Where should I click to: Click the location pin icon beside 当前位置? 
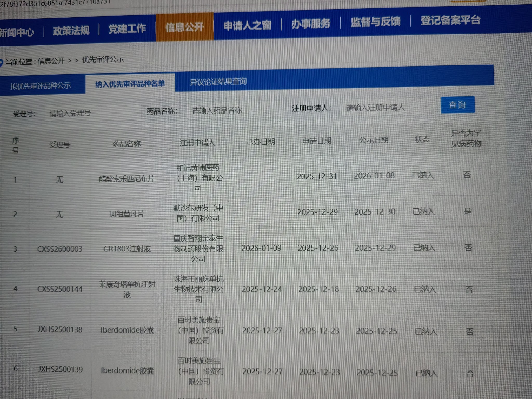[1, 63]
